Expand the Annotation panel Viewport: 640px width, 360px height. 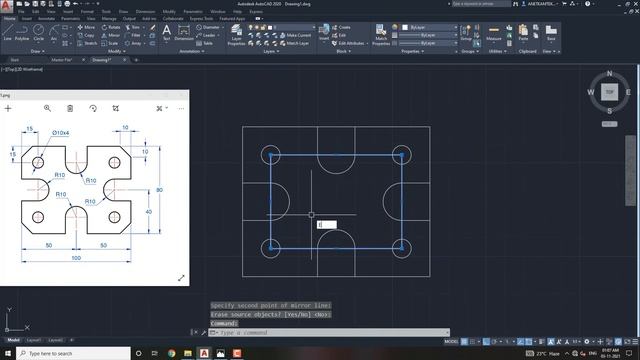click(x=192, y=51)
